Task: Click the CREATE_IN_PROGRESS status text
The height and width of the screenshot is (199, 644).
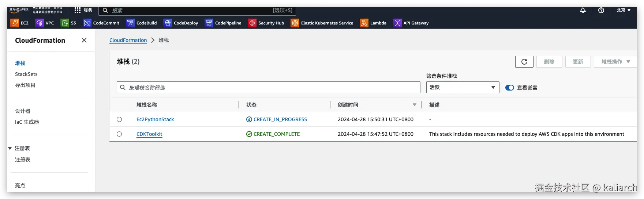Action: click(280, 119)
